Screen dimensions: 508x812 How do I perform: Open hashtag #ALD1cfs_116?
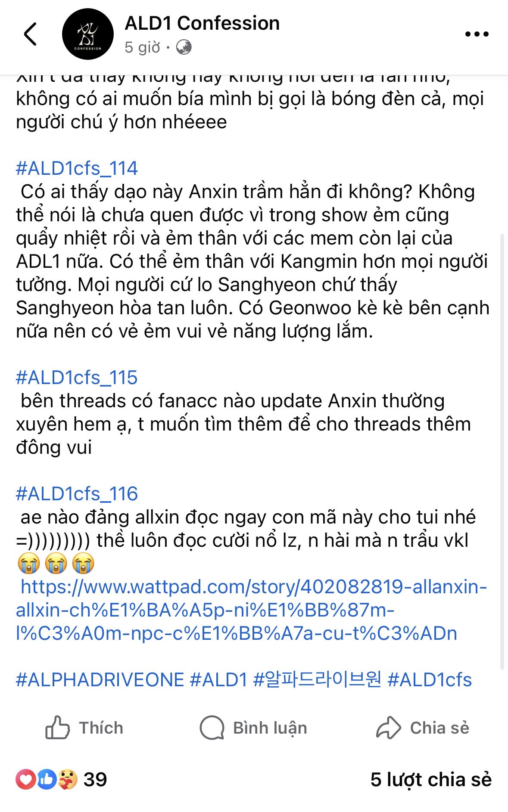[77, 494]
